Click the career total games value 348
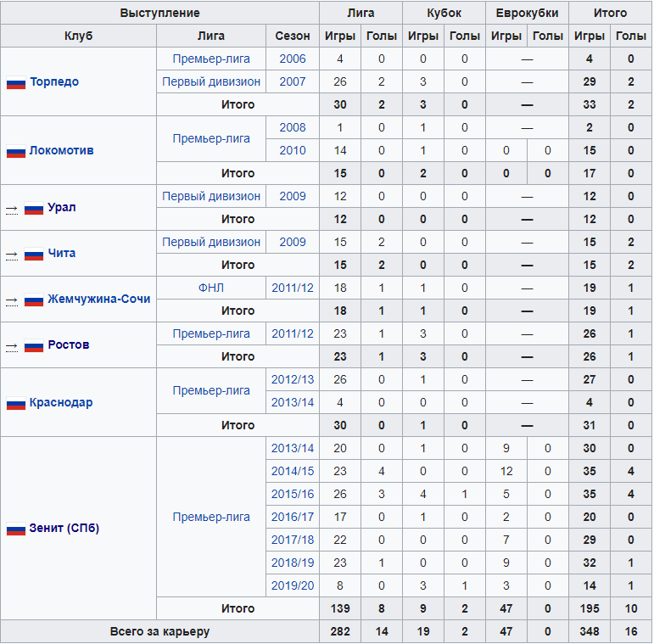 (x=590, y=631)
